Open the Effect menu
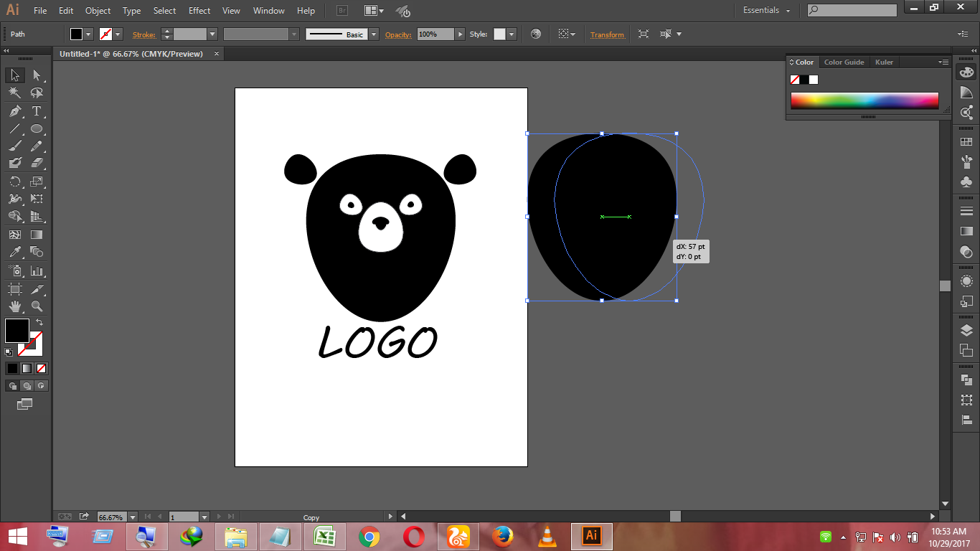Screen dimensions: 980x551 [x=199, y=11]
